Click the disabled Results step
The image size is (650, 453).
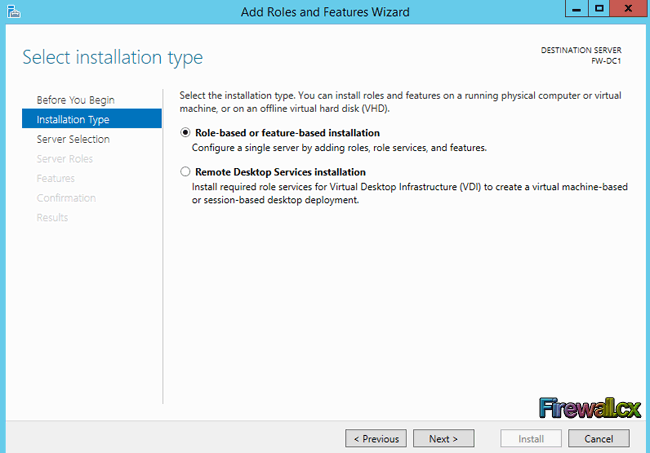point(52,217)
